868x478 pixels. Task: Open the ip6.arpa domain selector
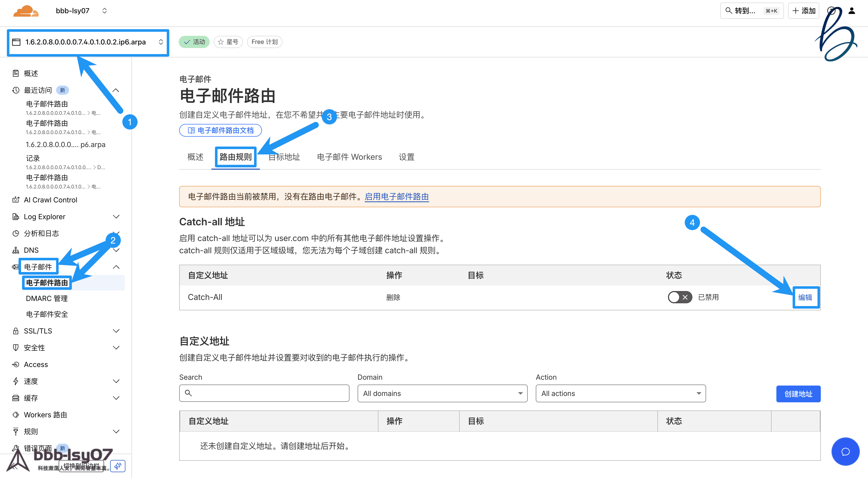(x=88, y=42)
